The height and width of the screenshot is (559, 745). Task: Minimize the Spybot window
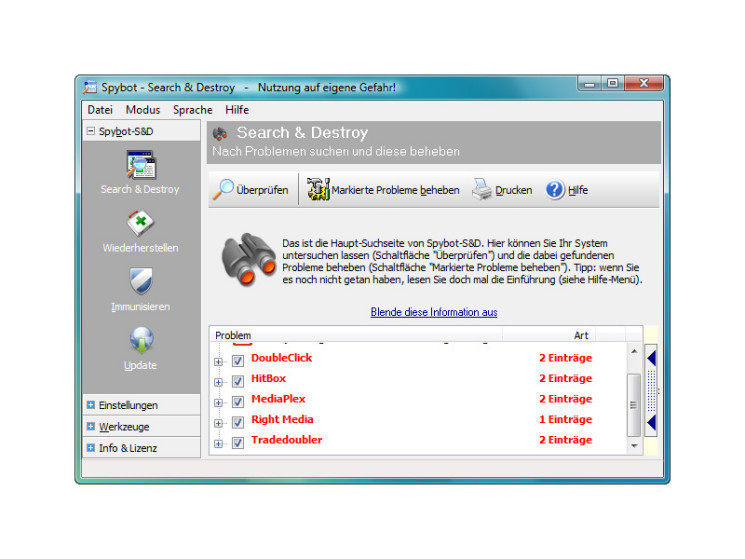click(x=589, y=84)
